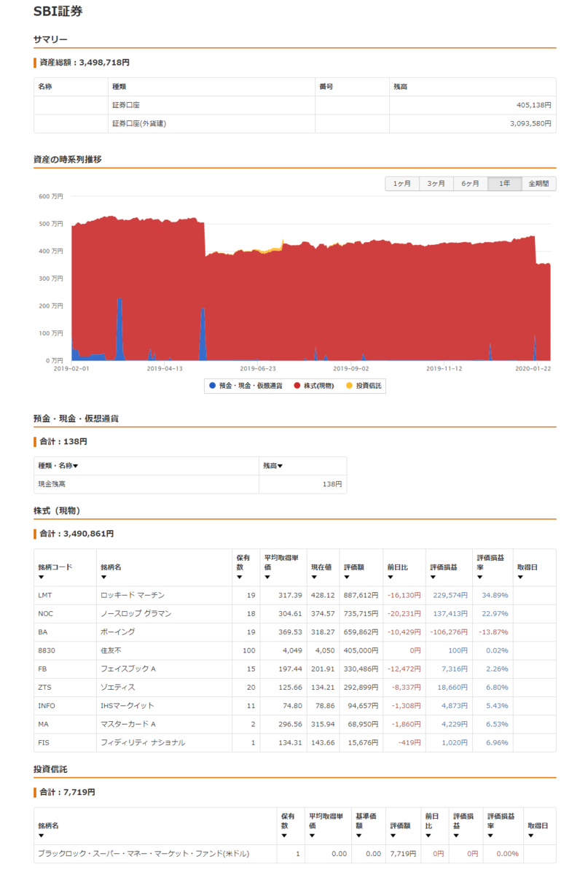Click the 2019-06-23 date on chart axis
Viewport: 588px width, 875px height.
point(257,369)
